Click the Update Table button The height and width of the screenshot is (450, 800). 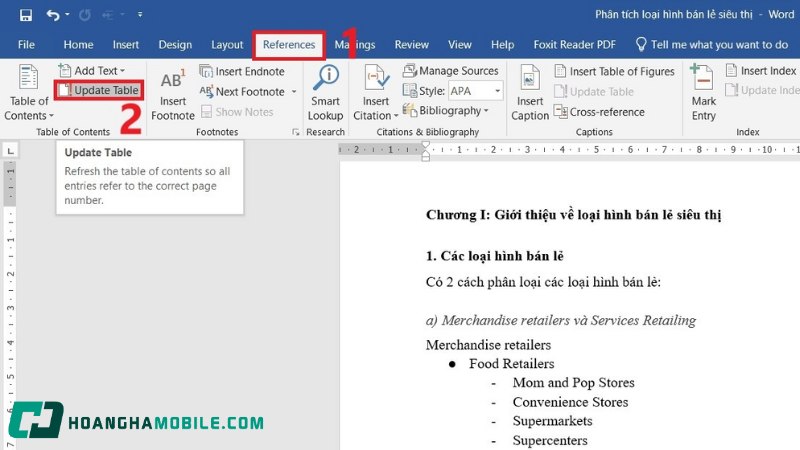[98, 91]
